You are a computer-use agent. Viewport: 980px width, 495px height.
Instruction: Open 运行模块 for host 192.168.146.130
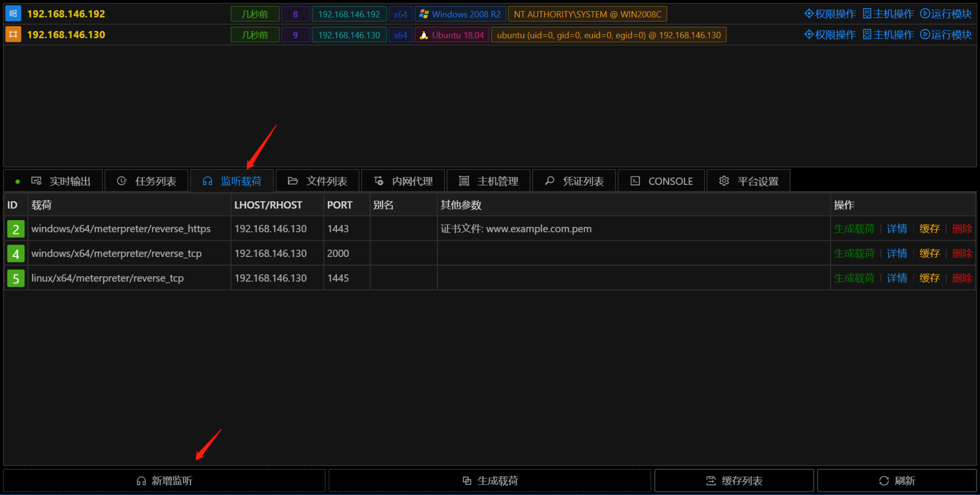(x=946, y=35)
